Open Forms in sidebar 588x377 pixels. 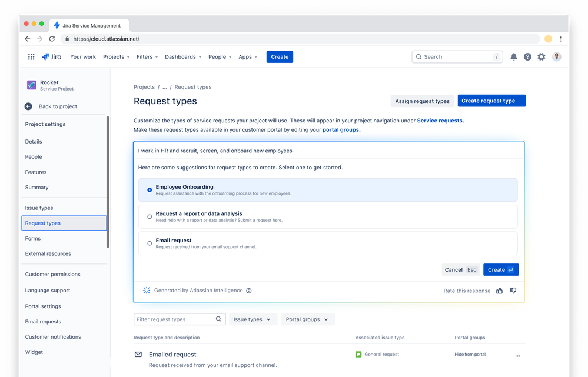[32, 238]
